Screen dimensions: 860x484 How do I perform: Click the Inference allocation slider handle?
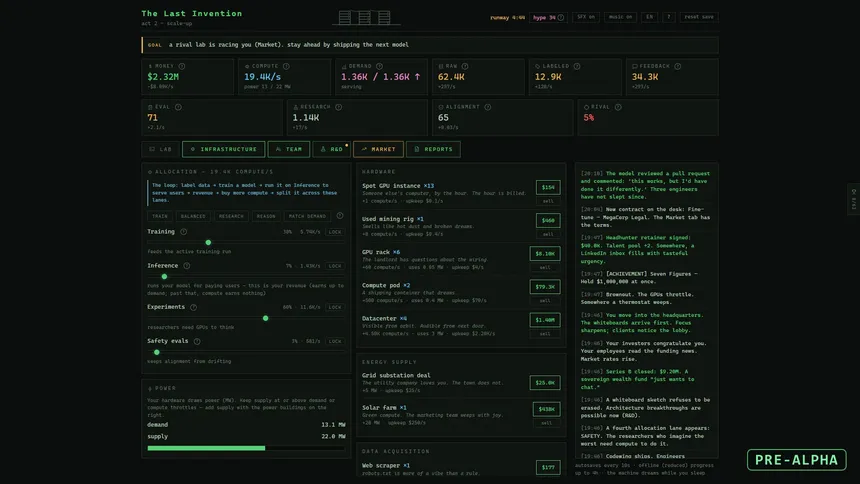coord(164,277)
